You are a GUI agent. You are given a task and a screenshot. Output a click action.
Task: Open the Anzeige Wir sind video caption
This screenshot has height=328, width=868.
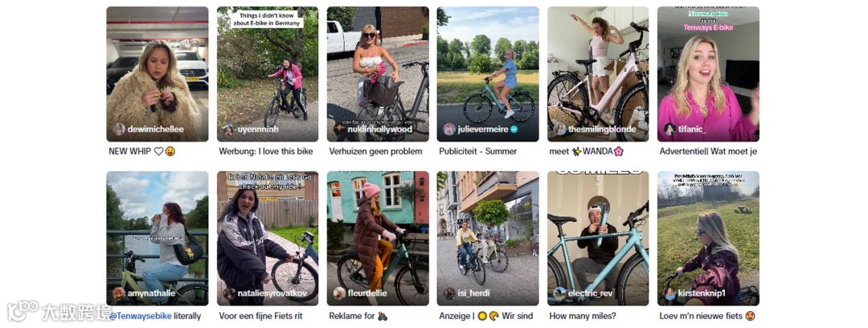(x=486, y=316)
